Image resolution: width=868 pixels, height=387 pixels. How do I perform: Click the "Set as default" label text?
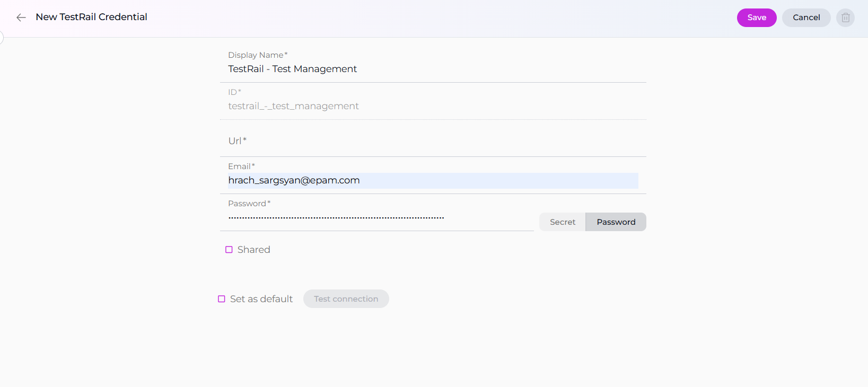click(x=261, y=299)
